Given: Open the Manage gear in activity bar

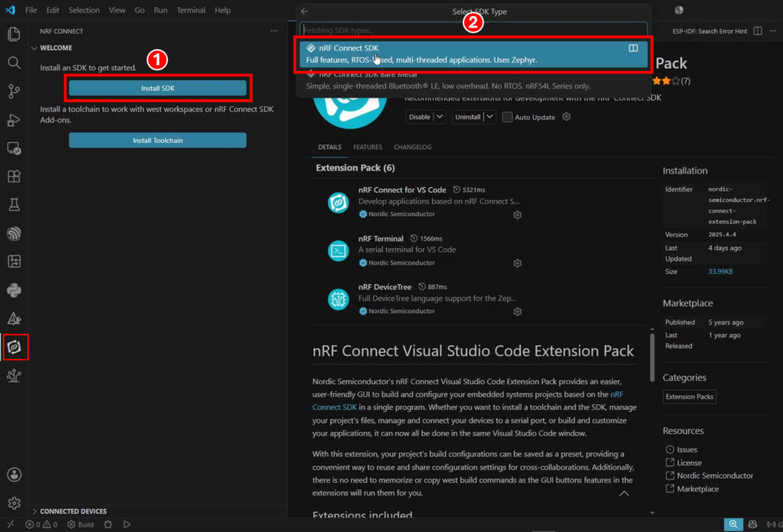Looking at the screenshot, I should click(x=14, y=502).
